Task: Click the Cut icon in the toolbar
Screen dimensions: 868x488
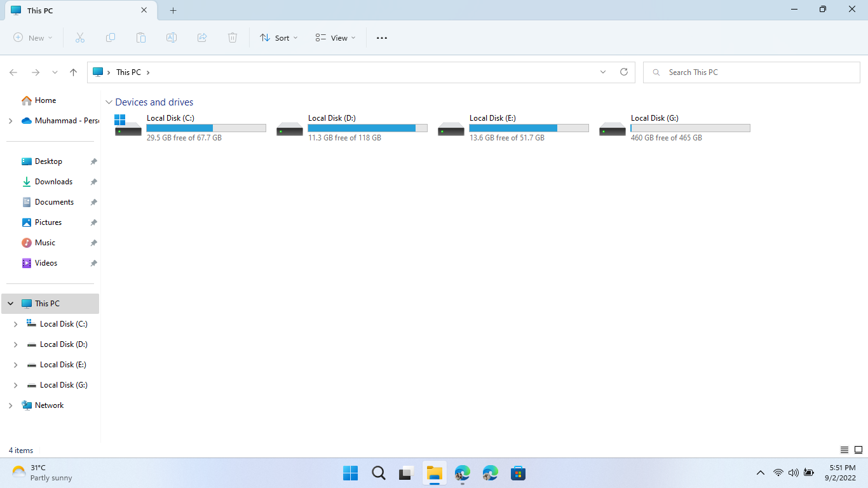Action: [79, 37]
